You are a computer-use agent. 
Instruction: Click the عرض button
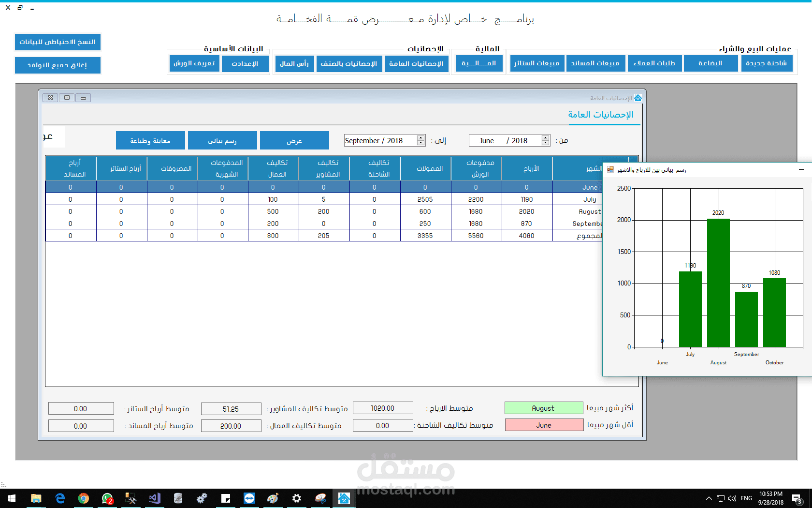click(294, 141)
